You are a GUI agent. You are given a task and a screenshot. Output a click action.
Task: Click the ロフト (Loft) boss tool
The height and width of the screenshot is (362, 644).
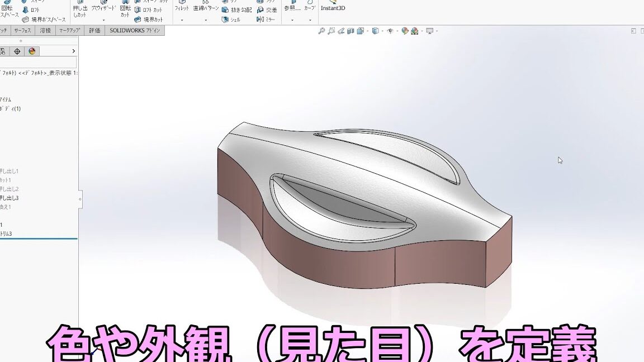[x=30, y=10]
